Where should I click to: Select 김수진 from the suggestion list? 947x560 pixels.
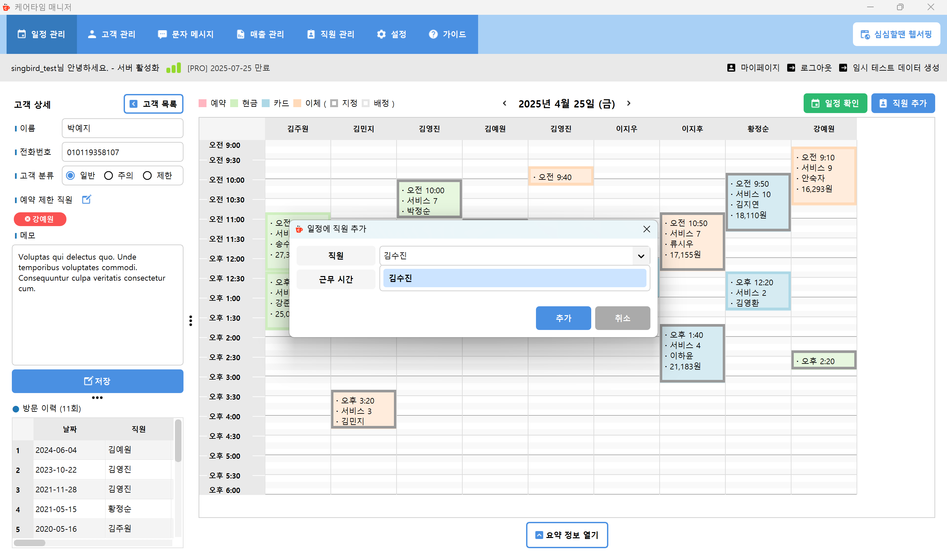point(514,278)
